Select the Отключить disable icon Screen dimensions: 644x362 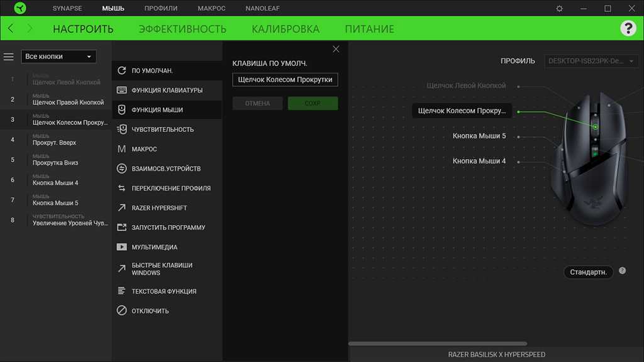click(x=122, y=310)
